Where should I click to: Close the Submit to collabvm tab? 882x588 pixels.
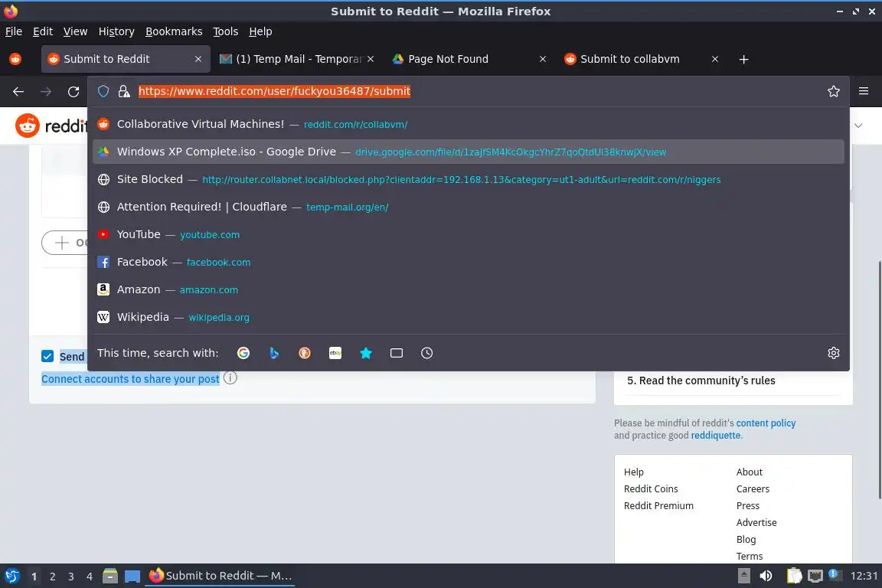point(715,59)
